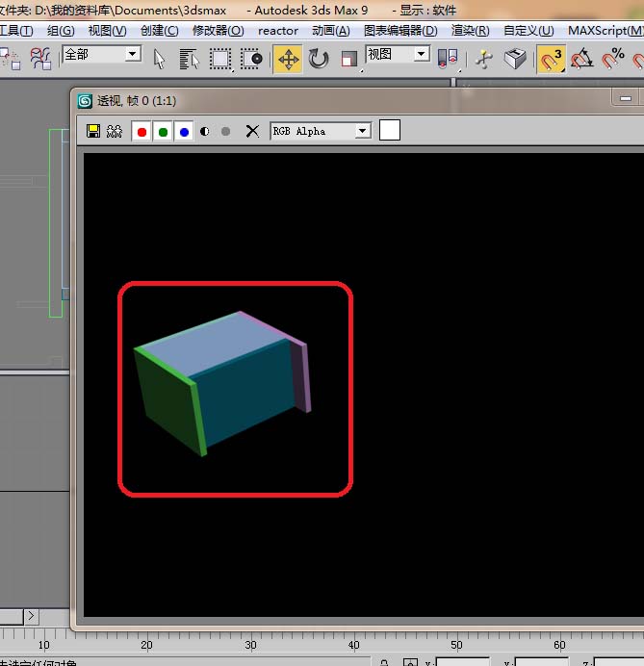Viewport: 644px width, 666px height.
Task: Click the white color swatch in render window
Action: [x=389, y=131]
